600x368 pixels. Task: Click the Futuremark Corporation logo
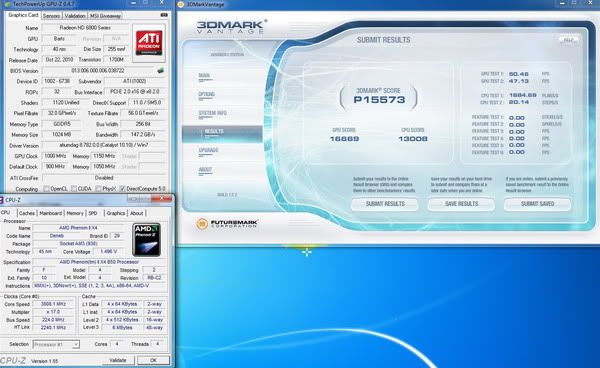coord(227,223)
